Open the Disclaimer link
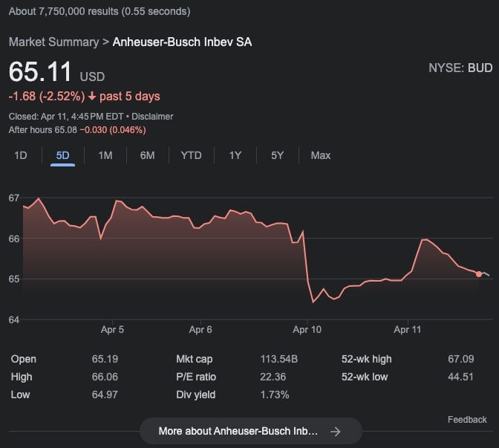This screenshot has height=448, width=499. pos(152,117)
